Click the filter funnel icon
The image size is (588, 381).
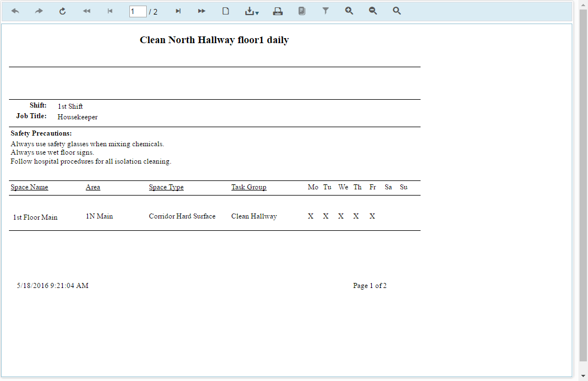[x=325, y=11]
